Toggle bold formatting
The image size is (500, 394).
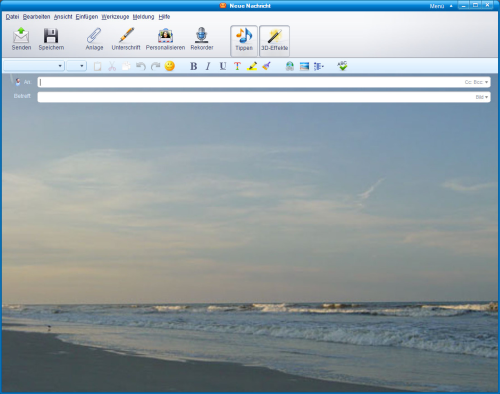point(193,66)
